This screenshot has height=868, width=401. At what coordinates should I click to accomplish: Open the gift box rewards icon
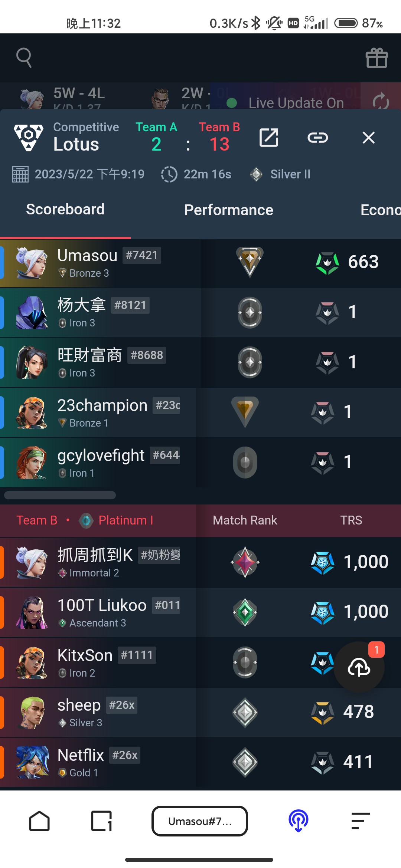tap(377, 58)
